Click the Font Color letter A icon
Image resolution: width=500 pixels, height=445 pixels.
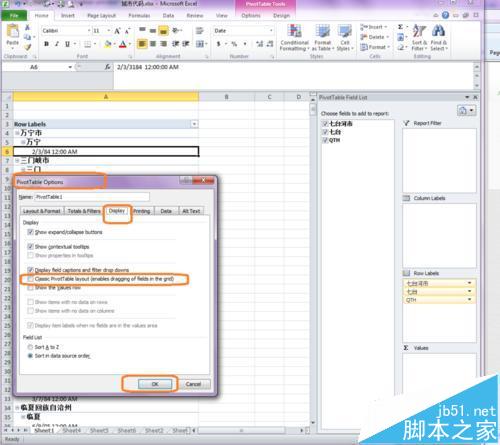(x=123, y=44)
